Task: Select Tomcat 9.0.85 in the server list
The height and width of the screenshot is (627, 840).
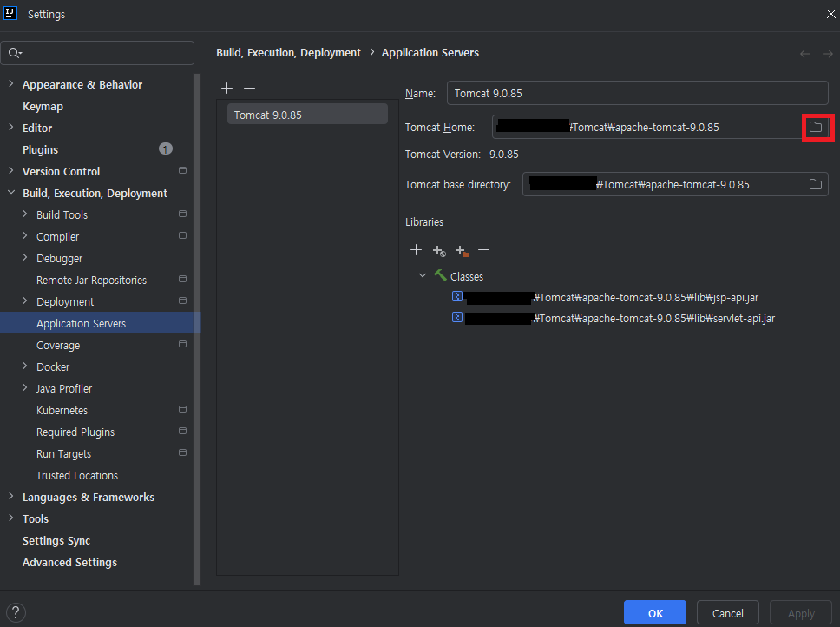Action: 307,115
